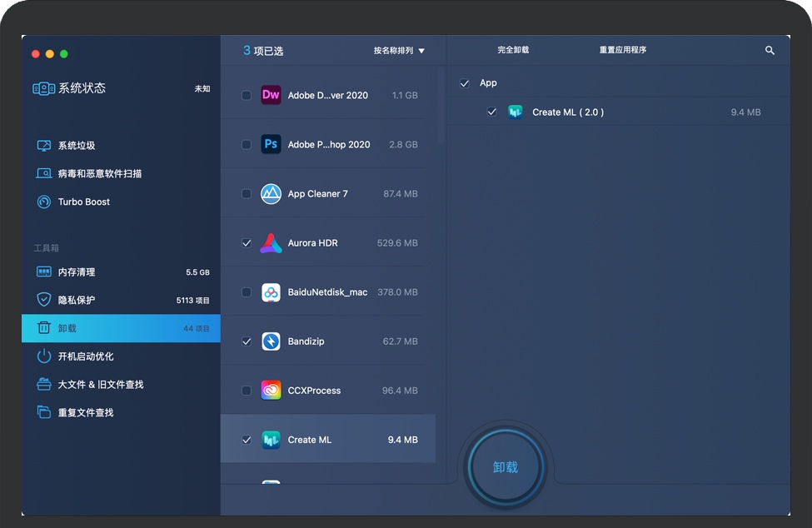Click the Aurora HDR app icon

(271, 243)
